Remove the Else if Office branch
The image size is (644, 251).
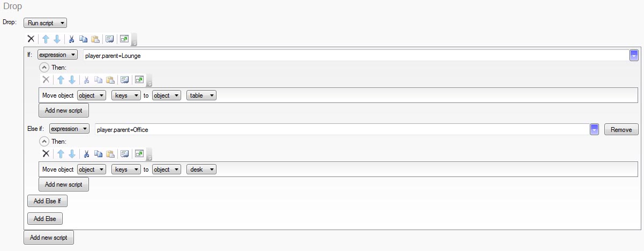click(x=621, y=129)
